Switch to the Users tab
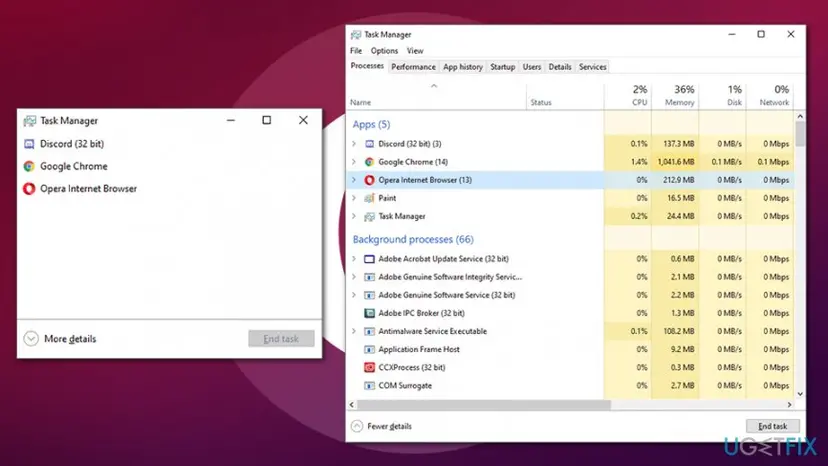This screenshot has height=466, width=828. (532, 67)
